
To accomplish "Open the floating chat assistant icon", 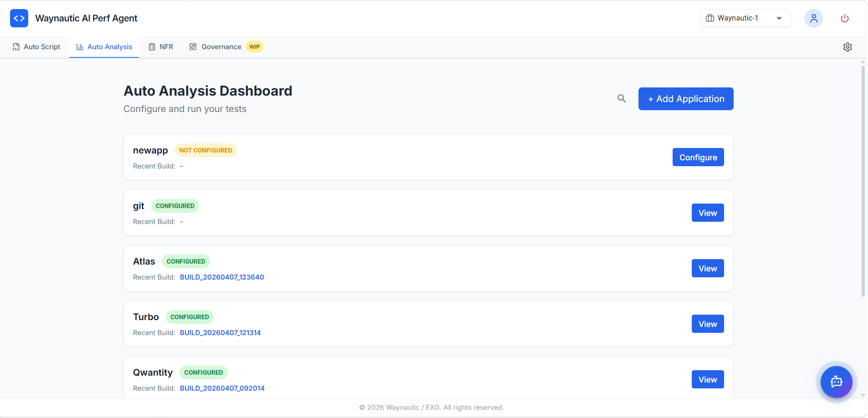I will pyautogui.click(x=836, y=382).
